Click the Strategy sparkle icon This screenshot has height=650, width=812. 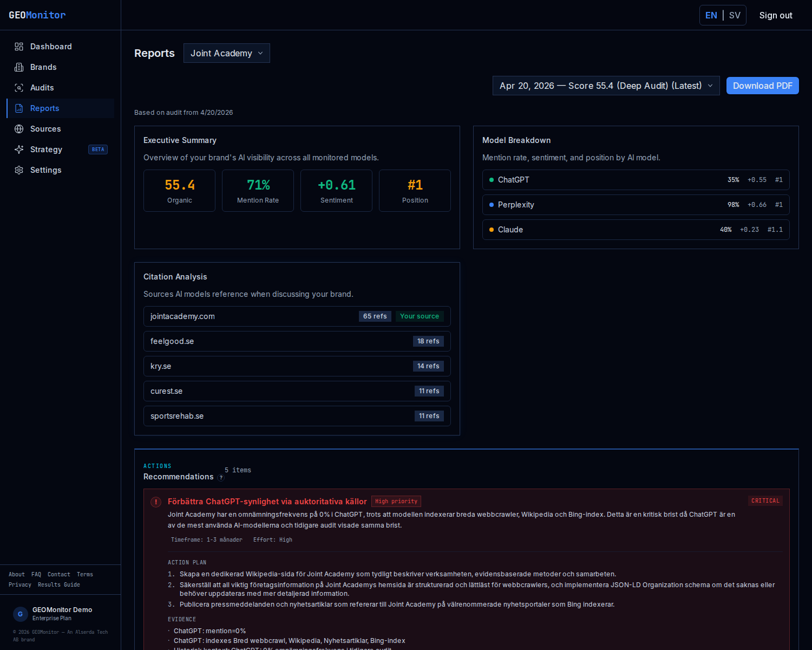19,149
